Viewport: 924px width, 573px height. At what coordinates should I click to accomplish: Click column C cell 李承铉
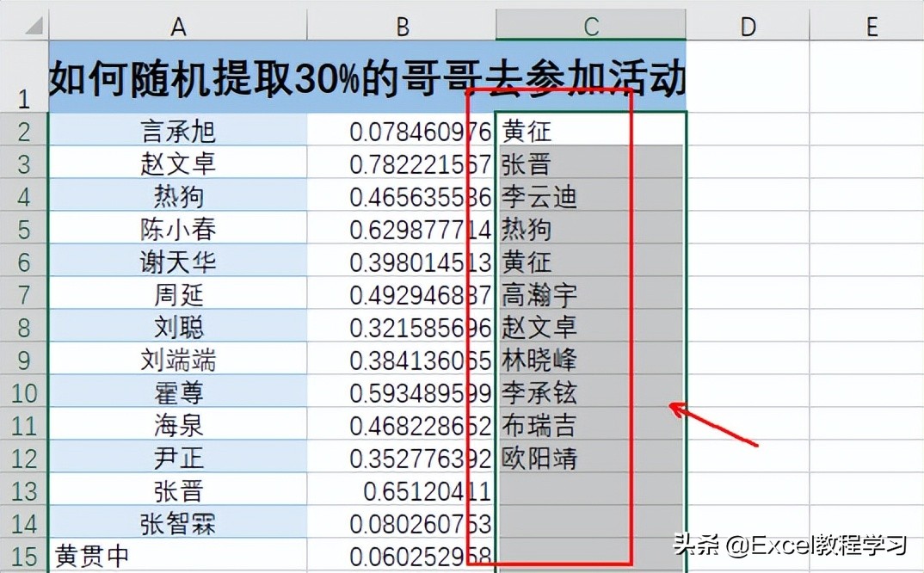point(591,392)
